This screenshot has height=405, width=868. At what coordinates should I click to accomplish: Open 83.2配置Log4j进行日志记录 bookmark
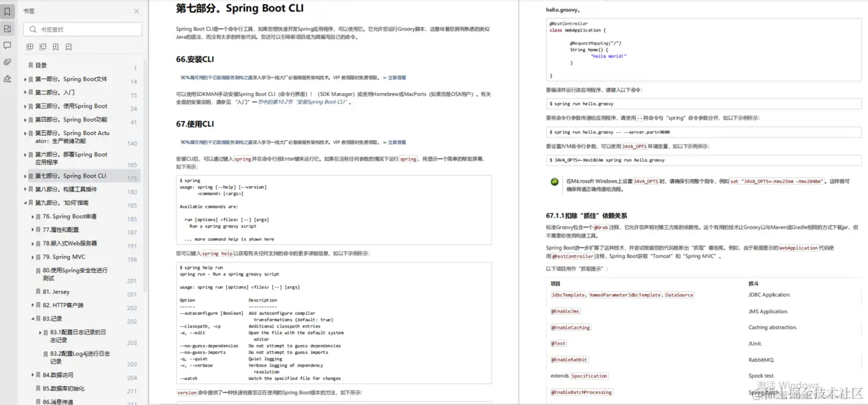click(x=80, y=357)
